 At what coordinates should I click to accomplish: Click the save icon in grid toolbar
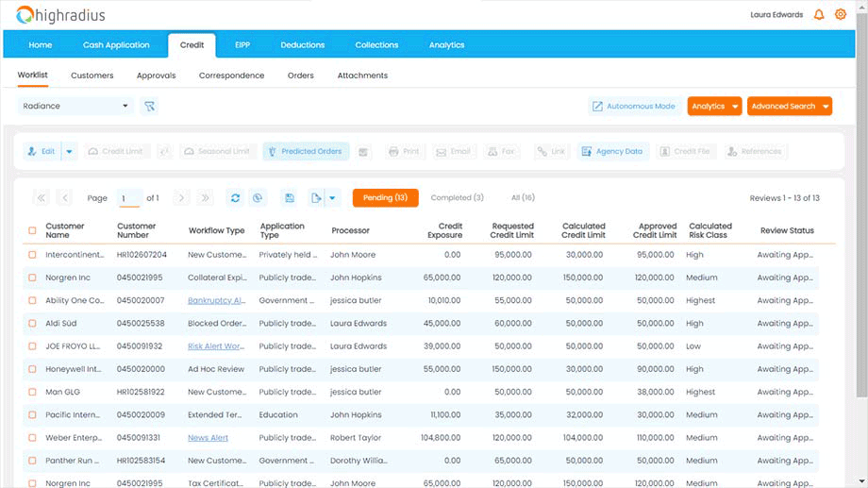point(290,198)
